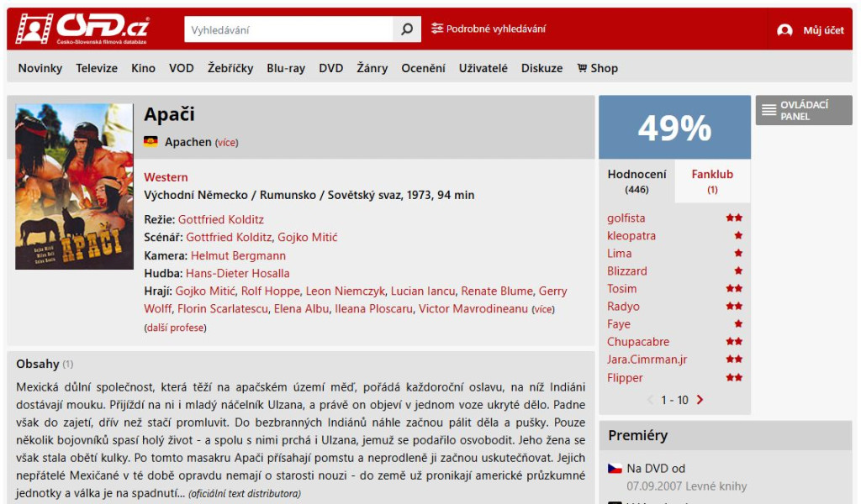Open the Blu-ray section
Image resolution: width=861 pixels, height=504 pixels.
(x=286, y=68)
